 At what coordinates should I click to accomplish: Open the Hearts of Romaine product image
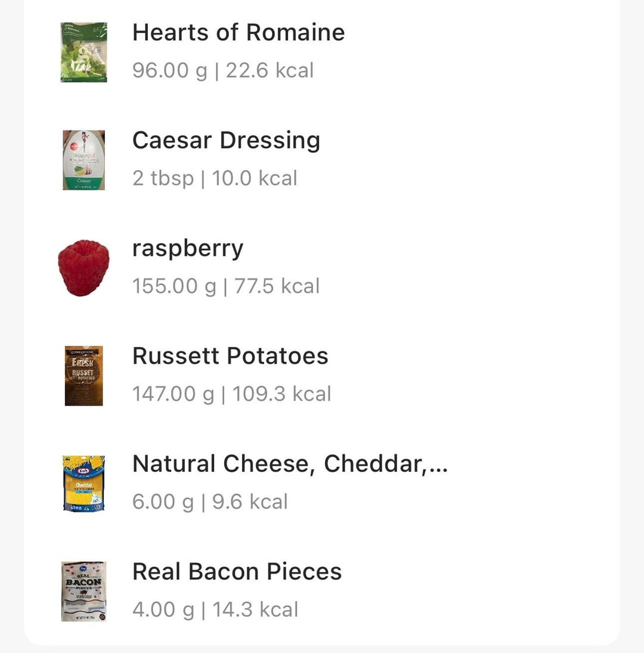coord(83,52)
